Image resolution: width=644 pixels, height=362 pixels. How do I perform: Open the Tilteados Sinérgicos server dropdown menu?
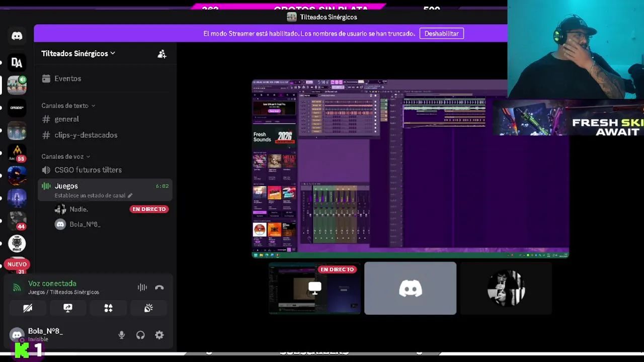(78, 53)
